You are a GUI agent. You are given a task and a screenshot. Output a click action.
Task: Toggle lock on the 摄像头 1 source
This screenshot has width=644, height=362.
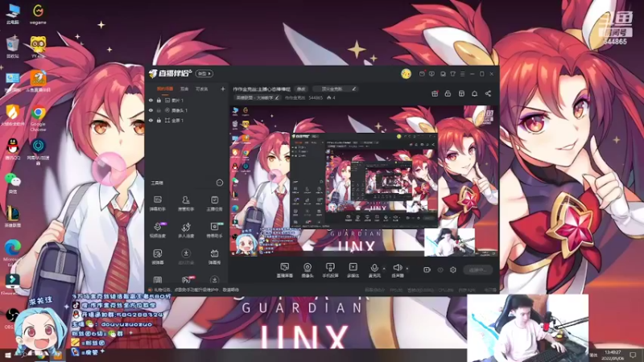pyautogui.click(x=159, y=110)
